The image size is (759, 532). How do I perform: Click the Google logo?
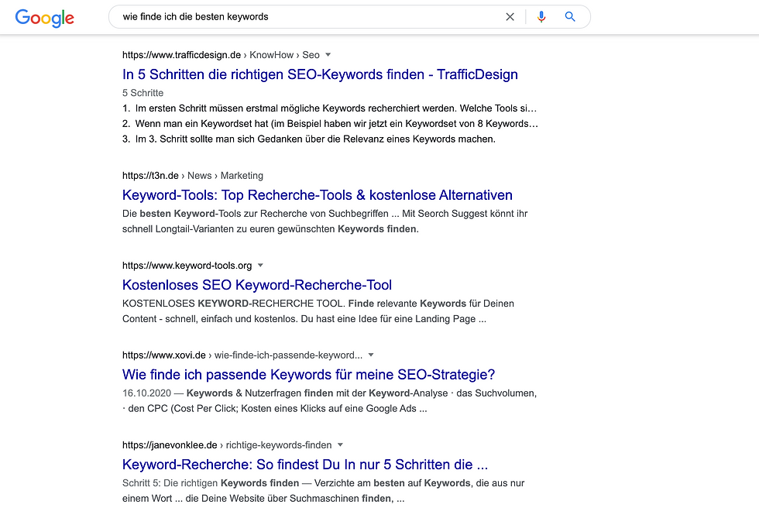pyautogui.click(x=45, y=18)
